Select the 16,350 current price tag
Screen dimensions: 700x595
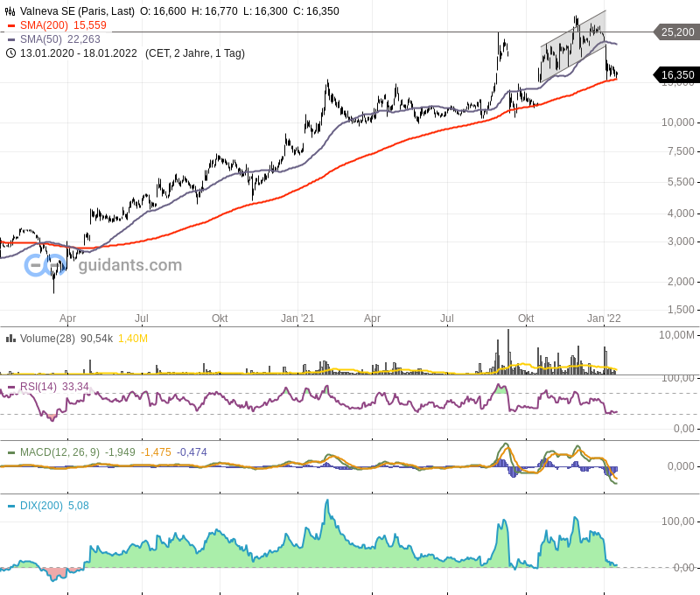(x=676, y=75)
